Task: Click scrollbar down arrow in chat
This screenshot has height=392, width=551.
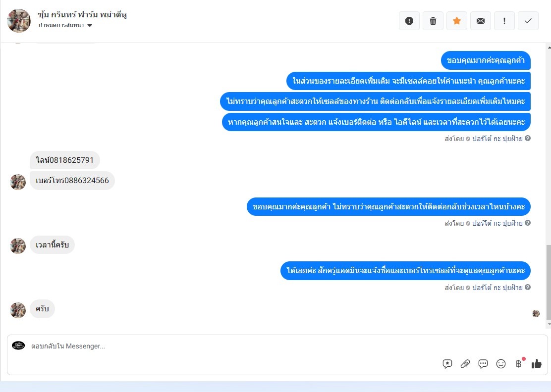Action: tap(549, 324)
